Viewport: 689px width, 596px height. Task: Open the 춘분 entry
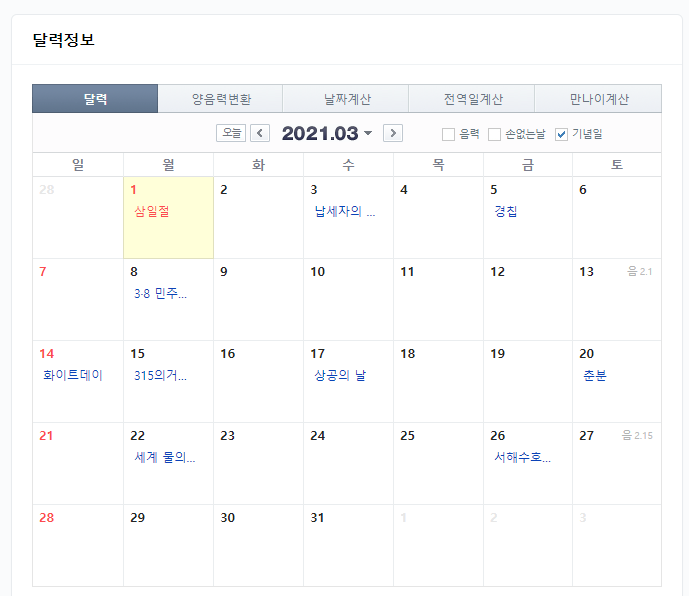point(595,375)
